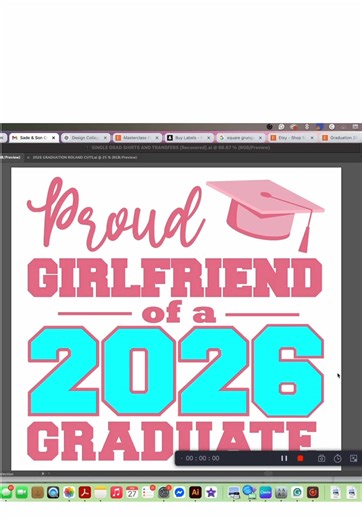Select the 2026 GRADUATION ROLAND CUTS document tab
The image size is (362, 520).
pos(85,157)
